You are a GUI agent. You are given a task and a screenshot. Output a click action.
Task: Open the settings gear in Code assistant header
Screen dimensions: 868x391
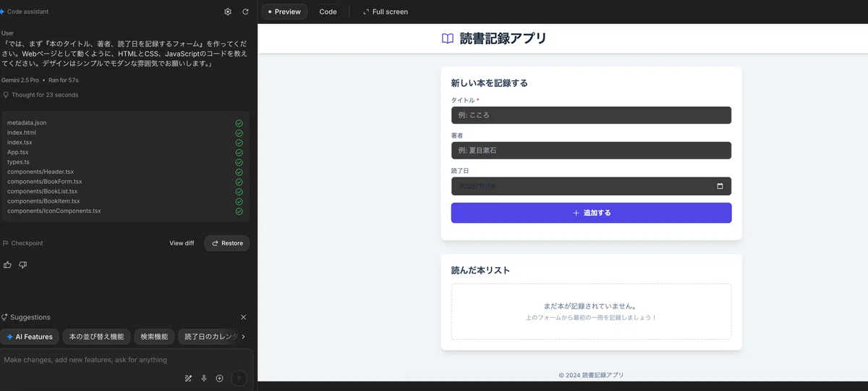tap(228, 12)
